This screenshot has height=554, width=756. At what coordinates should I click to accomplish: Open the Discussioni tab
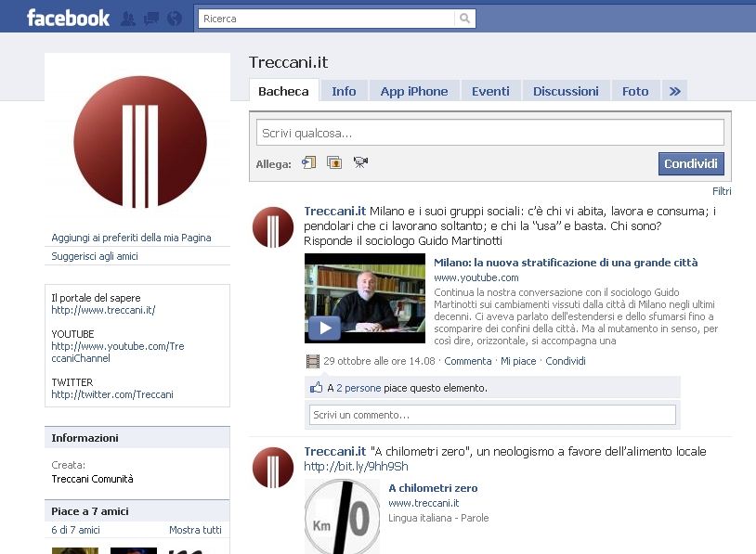click(x=566, y=91)
